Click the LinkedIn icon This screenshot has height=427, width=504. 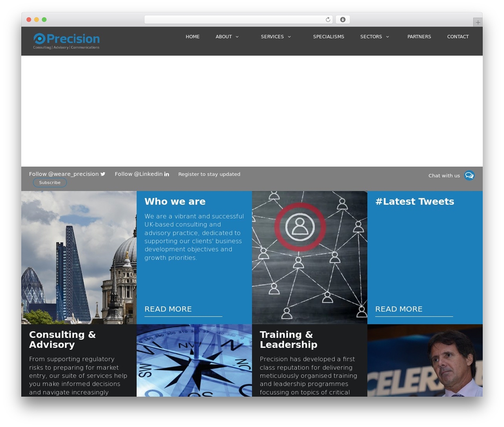pyautogui.click(x=167, y=174)
